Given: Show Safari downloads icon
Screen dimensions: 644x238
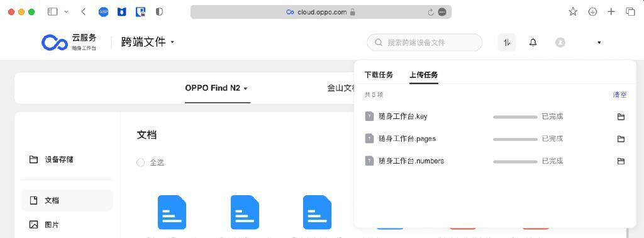Looking at the screenshot, I should point(592,12).
